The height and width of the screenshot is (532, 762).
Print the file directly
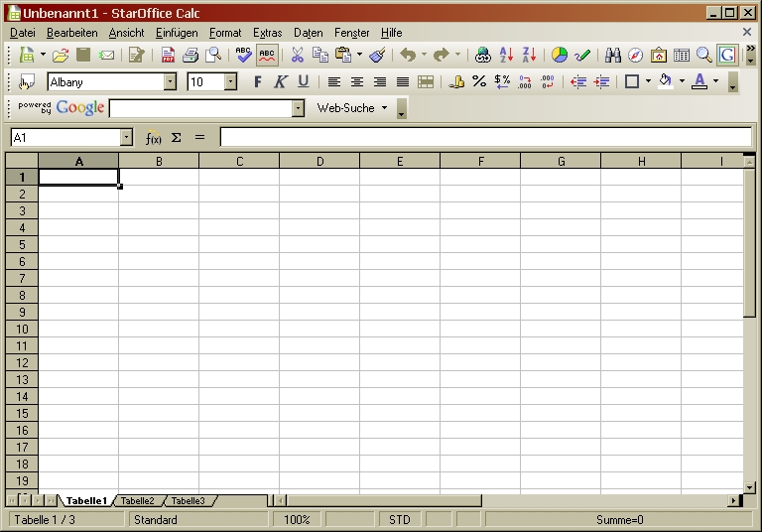190,55
